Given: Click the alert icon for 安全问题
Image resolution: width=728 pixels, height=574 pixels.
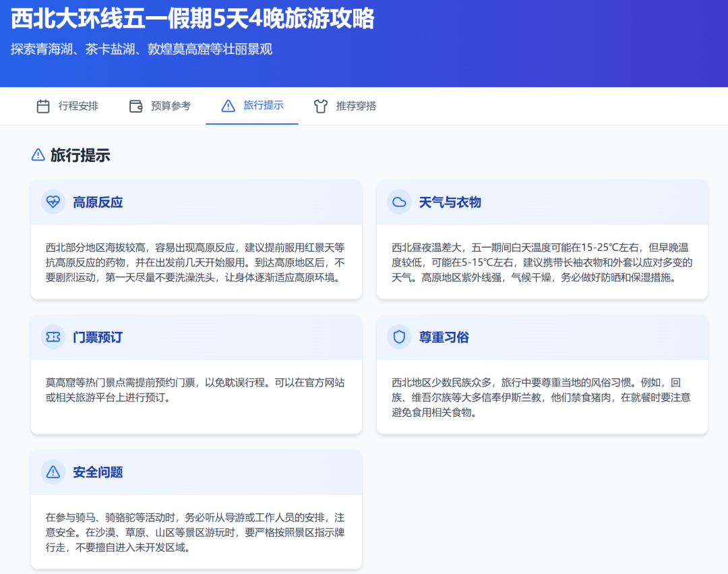Looking at the screenshot, I should point(53,472).
